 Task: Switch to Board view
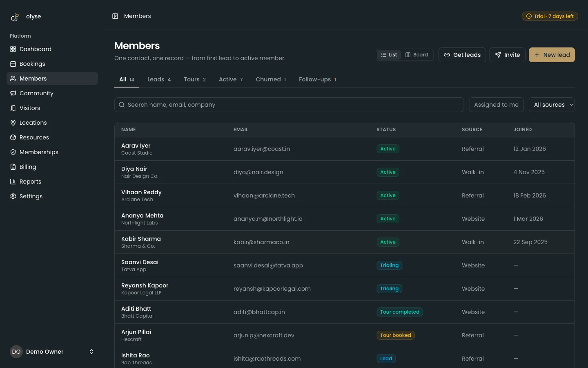pyautogui.click(x=416, y=55)
